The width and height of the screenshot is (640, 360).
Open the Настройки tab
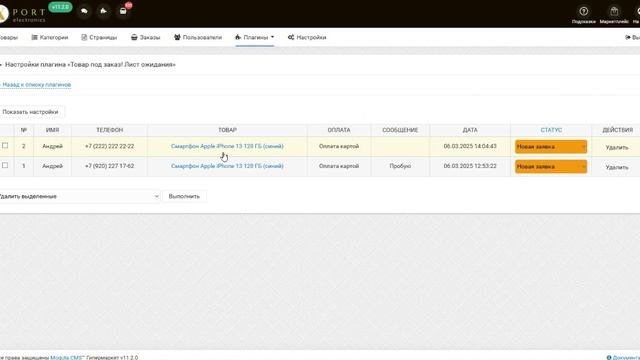click(307, 37)
